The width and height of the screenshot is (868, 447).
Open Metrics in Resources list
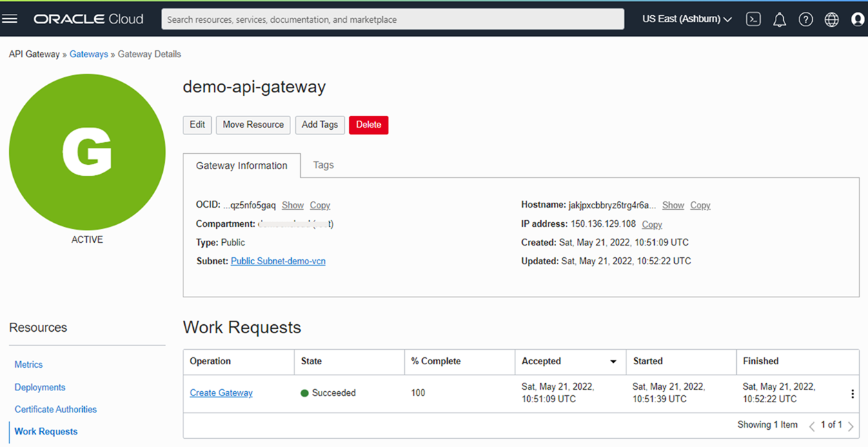[28, 364]
